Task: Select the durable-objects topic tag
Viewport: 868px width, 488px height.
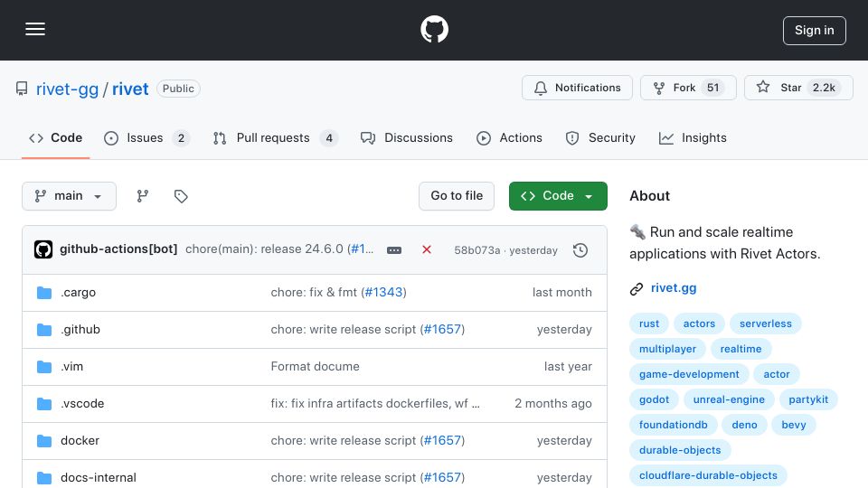Action: 680,451
